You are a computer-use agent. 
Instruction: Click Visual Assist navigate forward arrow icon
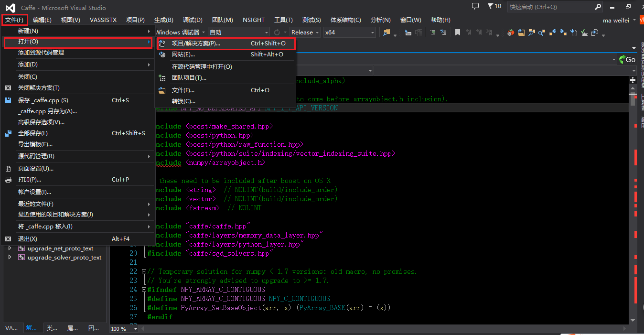click(563, 32)
